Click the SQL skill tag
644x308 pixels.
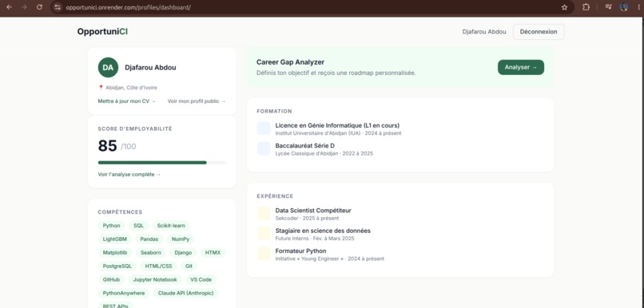click(139, 226)
